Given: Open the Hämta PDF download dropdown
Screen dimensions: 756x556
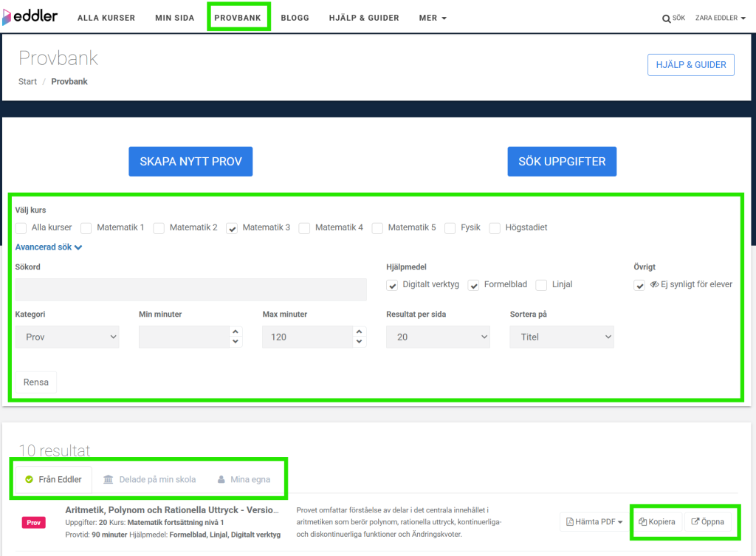Looking at the screenshot, I should pos(594,522).
